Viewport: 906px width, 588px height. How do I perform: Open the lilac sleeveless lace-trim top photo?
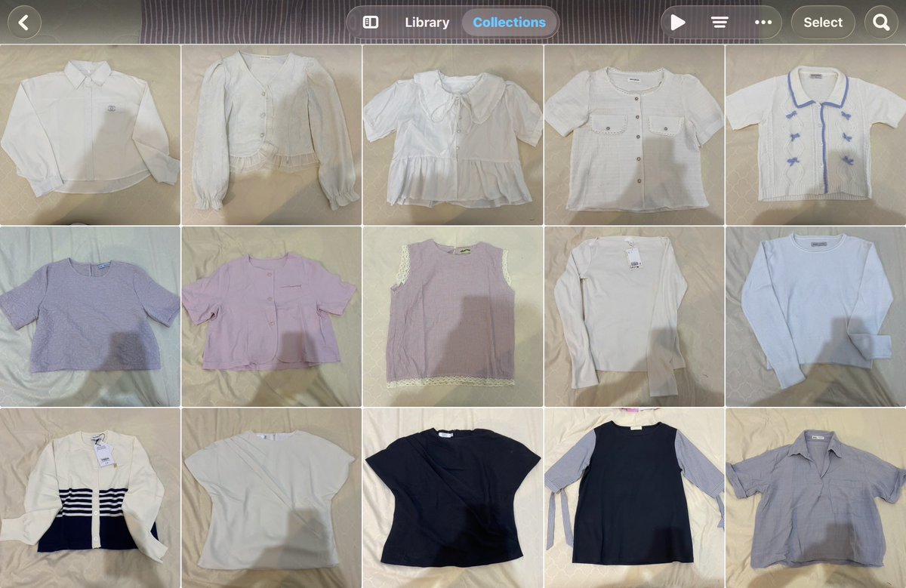pyautogui.click(x=452, y=316)
